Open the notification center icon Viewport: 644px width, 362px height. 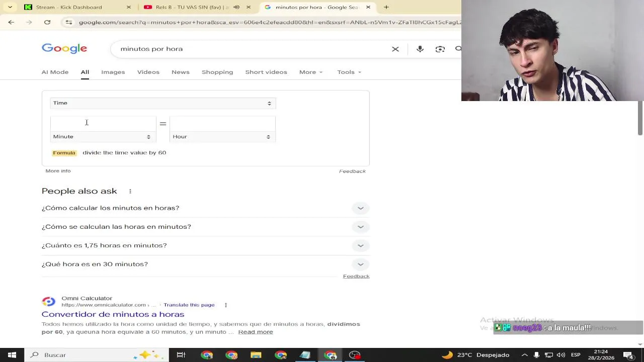point(629,355)
